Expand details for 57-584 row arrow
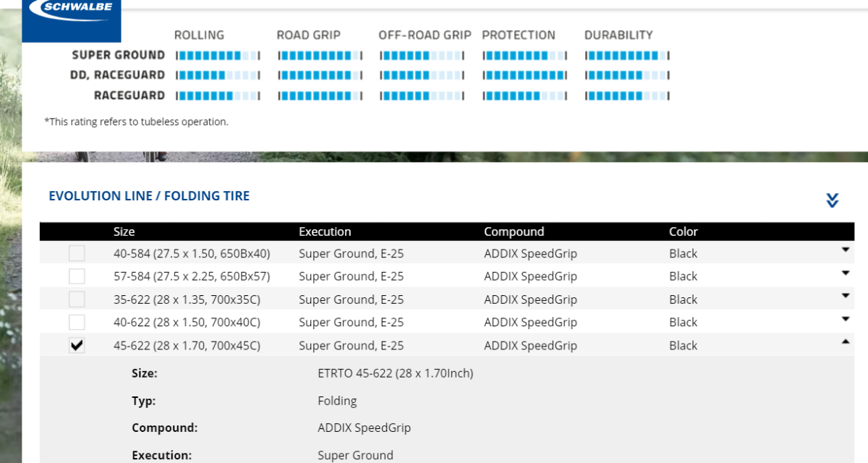Screen dimensions: 868x463 (845, 273)
